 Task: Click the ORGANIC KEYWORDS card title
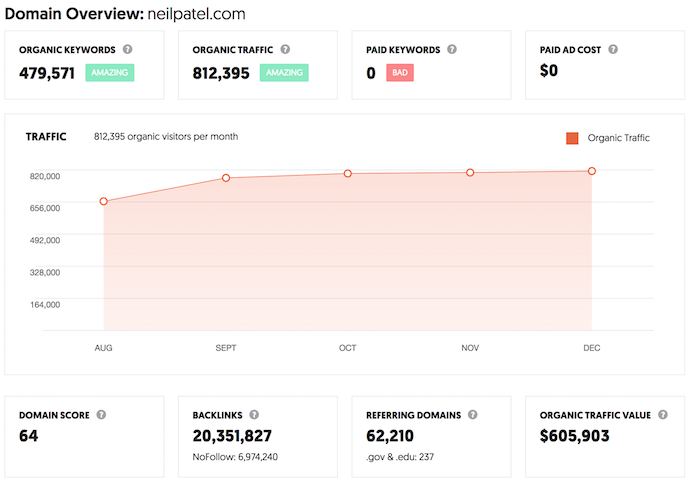67,50
